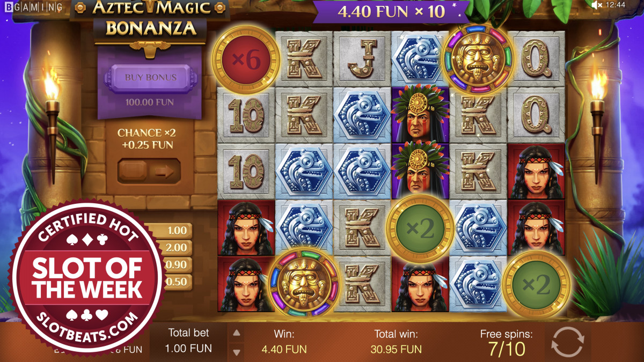
Task: Click the Free spins 7/10 counter
Action: [x=506, y=342]
